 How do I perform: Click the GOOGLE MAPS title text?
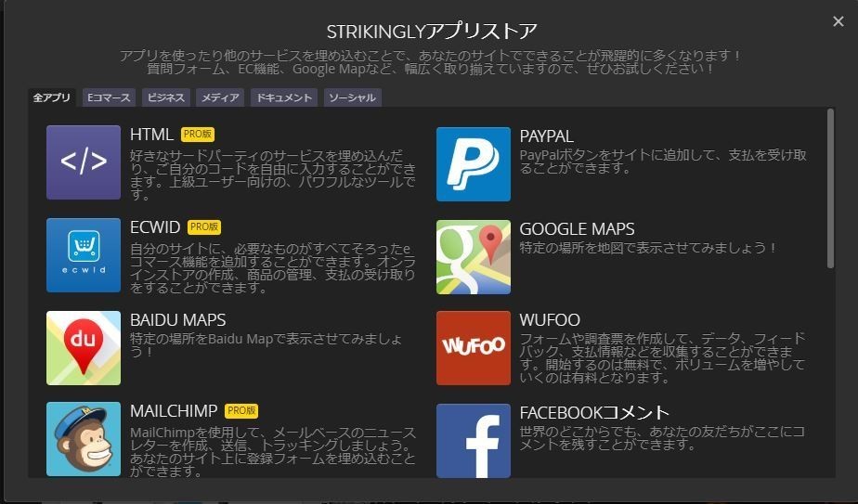pos(577,229)
